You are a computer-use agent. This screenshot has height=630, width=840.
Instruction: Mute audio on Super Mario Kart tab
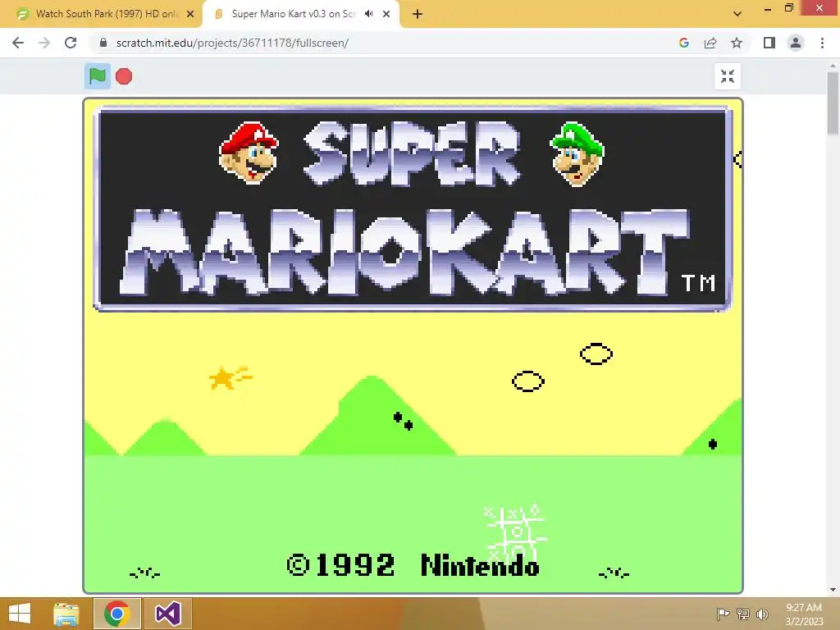[x=368, y=14]
